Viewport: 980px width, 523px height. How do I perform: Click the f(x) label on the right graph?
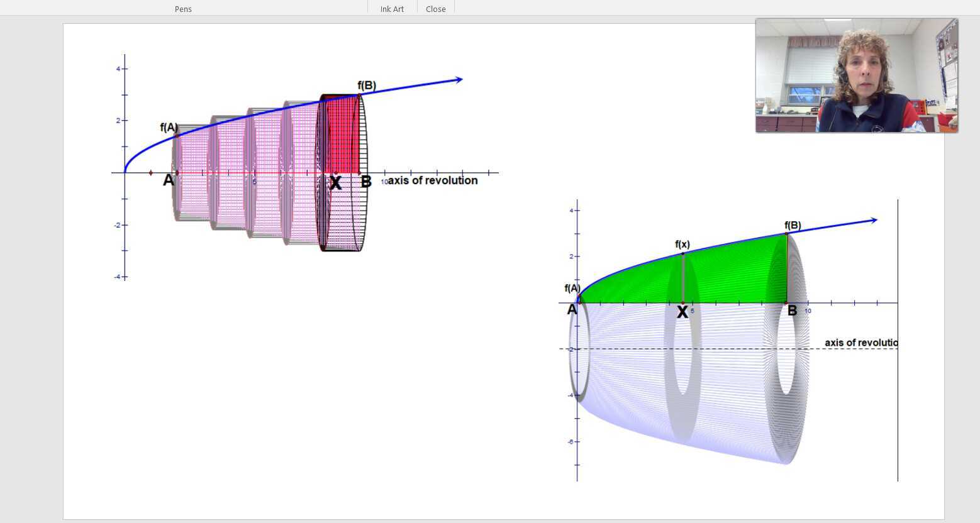pyautogui.click(x=682, y=245)
